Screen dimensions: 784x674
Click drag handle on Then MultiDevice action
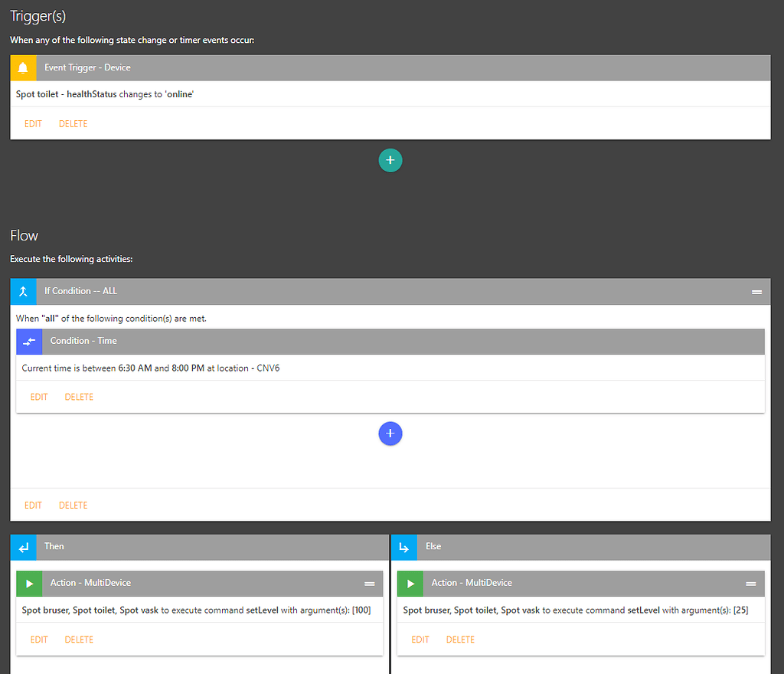pyautogui.click(x=374, y=582)
